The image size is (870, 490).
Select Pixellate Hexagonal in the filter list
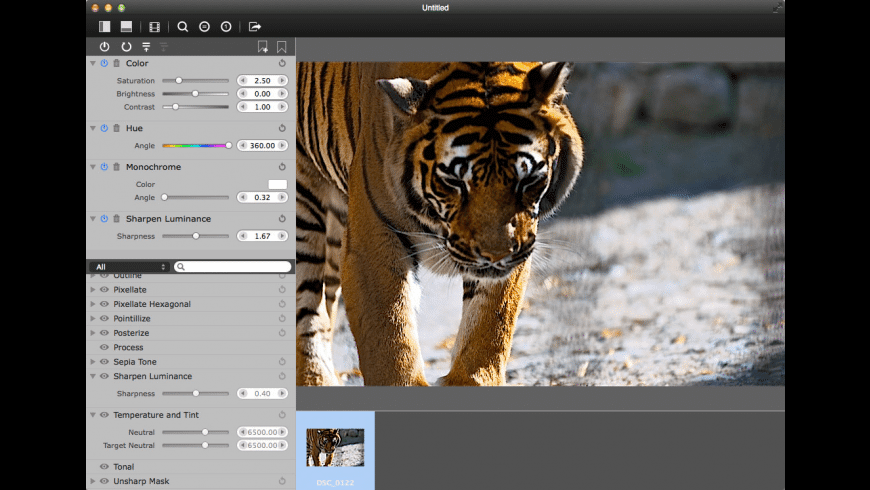[x=152, y=304]
